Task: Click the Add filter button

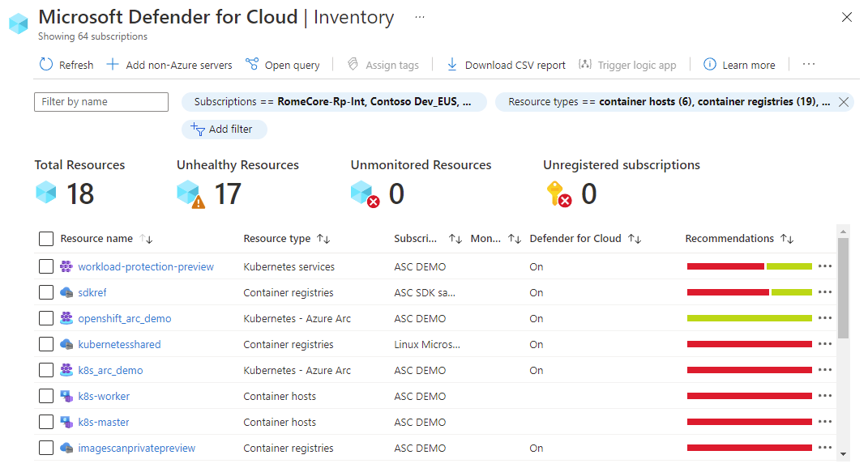Action: point(224,130)
